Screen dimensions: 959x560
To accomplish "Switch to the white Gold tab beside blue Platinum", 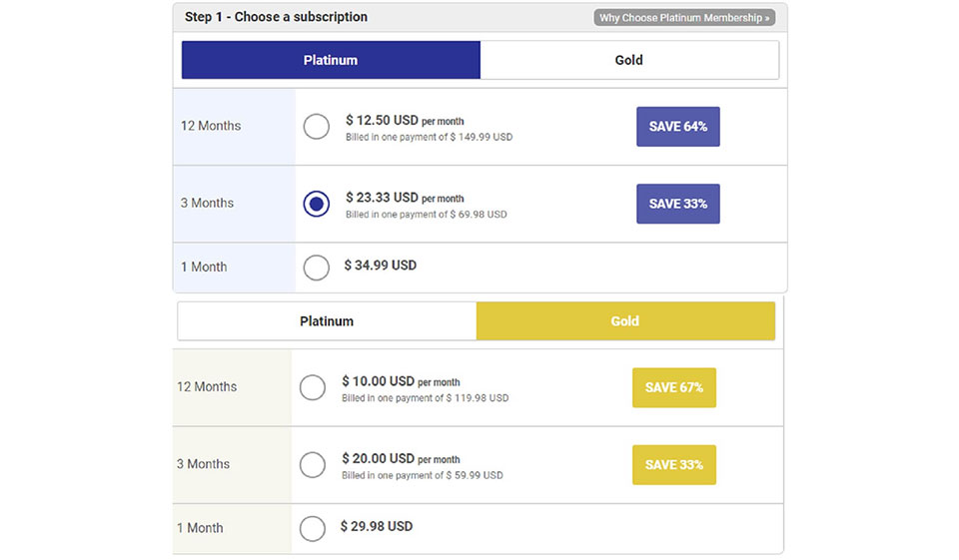I will 628,60.
